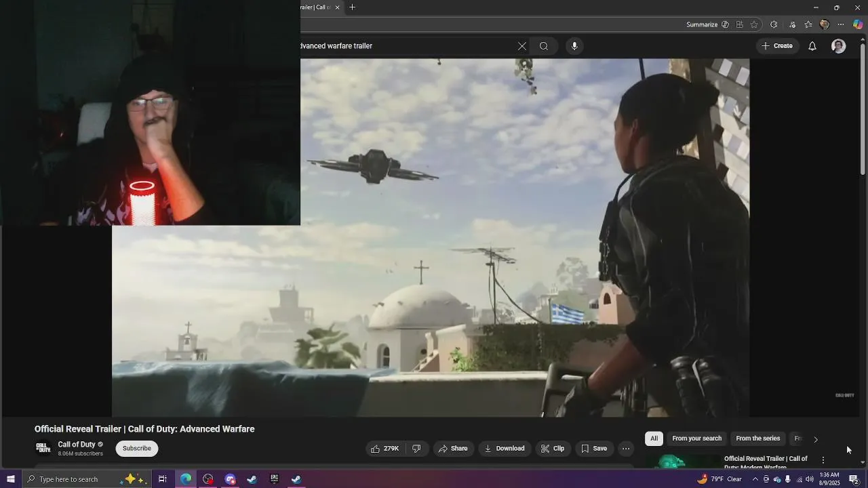Open the clock showing 1:36 AM
The height and width of the screenshot is (488, 868).
tap(829, 479)
